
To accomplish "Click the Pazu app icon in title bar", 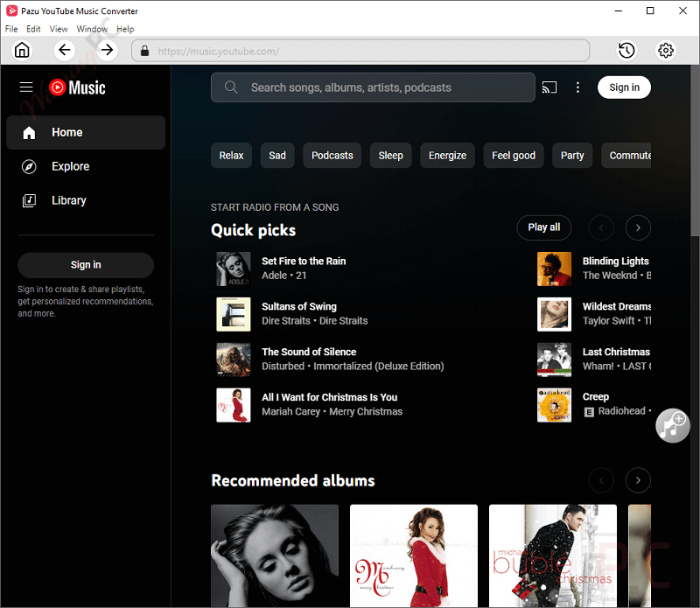I will [12, 10].
